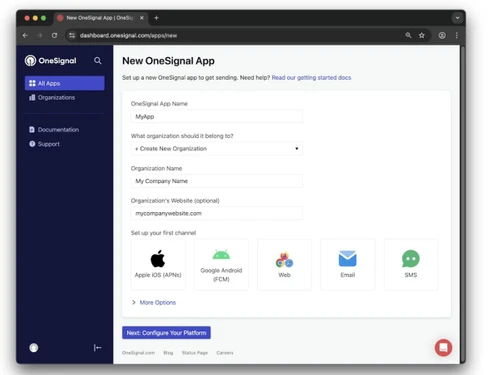Open the browser profile icon
Image resolution: width=500 pixels, height=375 pixels.
(x=442, y=35)
